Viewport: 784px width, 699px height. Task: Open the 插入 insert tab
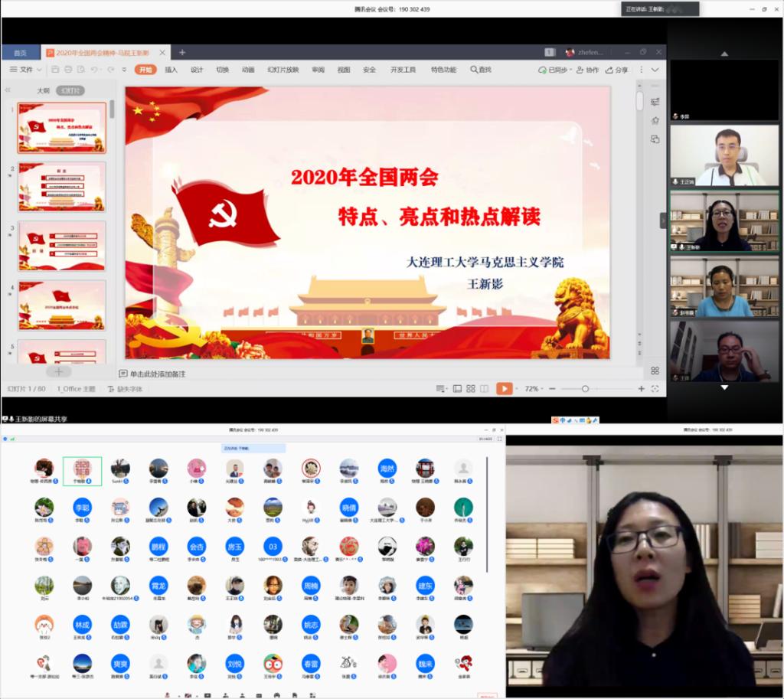click(171, 70)
